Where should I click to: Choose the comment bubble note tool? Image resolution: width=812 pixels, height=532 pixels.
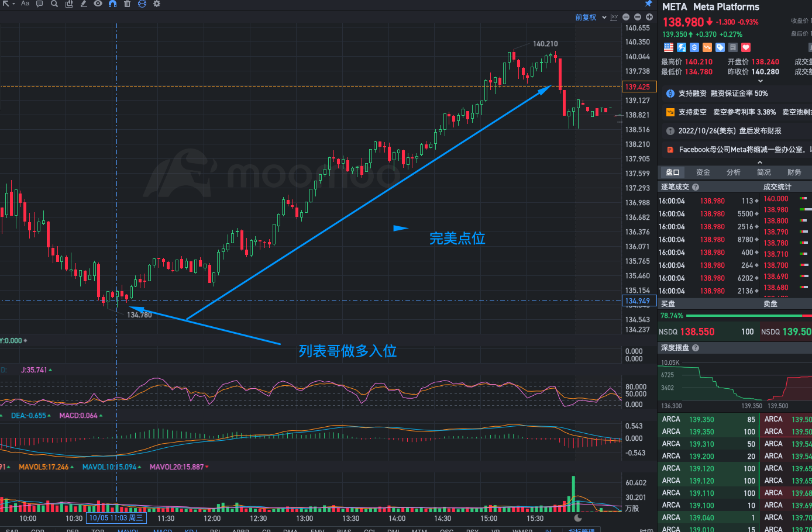[x=40, y=4]
